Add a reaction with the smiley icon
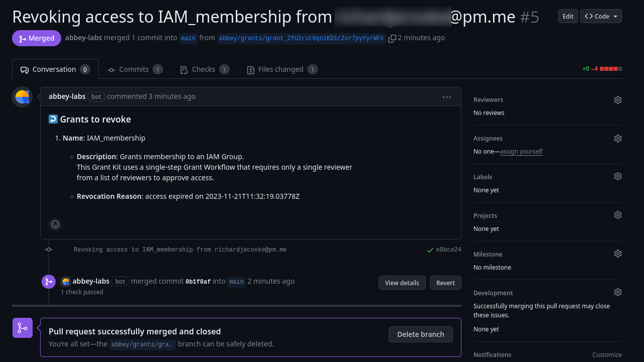Viewport: 644px width, 362px height. point(56,224)
